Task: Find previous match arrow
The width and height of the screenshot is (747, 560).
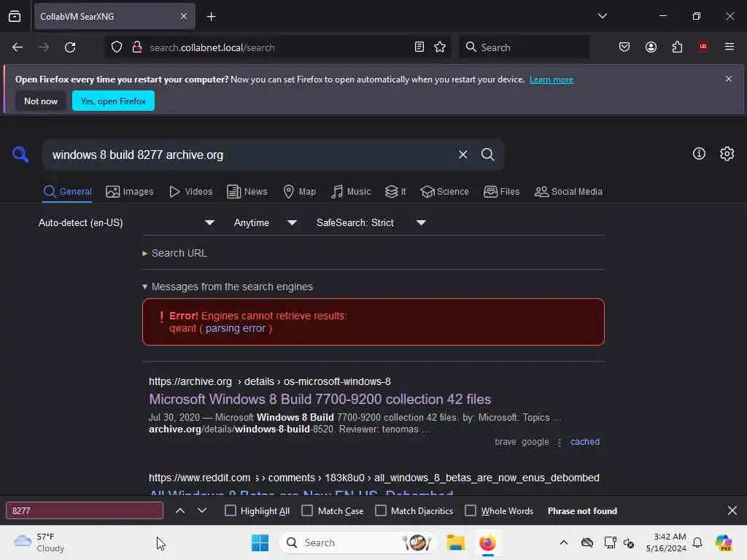Action: point(180,510)
